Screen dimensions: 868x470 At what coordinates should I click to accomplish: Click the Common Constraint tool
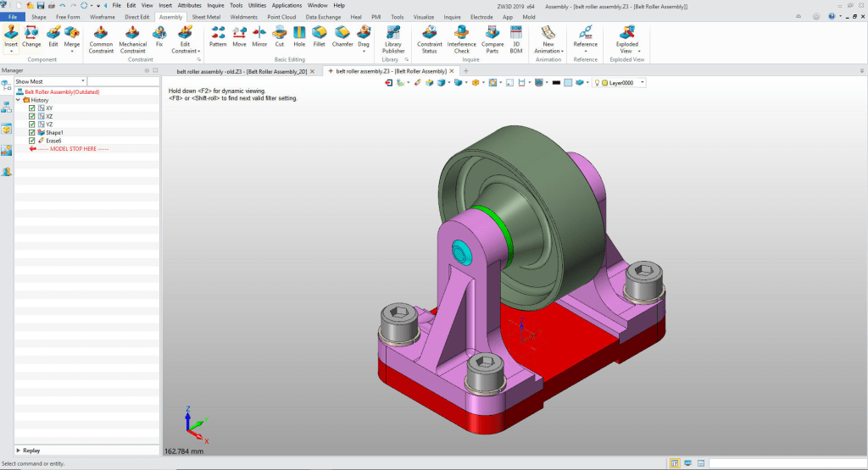(101, 38)
